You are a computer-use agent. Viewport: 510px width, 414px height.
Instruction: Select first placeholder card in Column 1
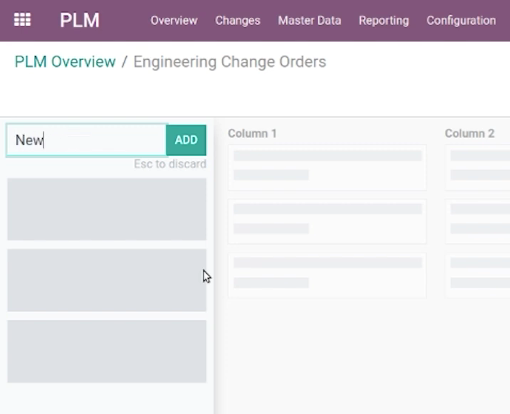point(327,167)
